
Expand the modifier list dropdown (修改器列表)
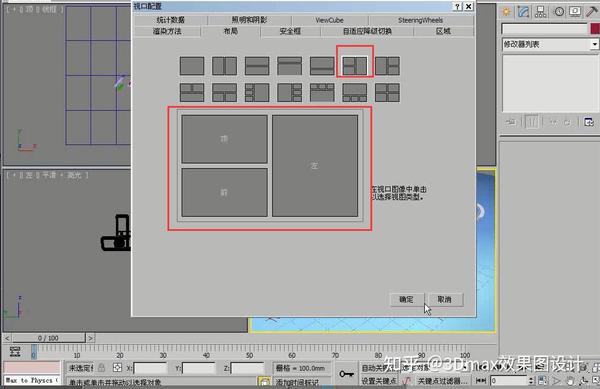[550, 44]
